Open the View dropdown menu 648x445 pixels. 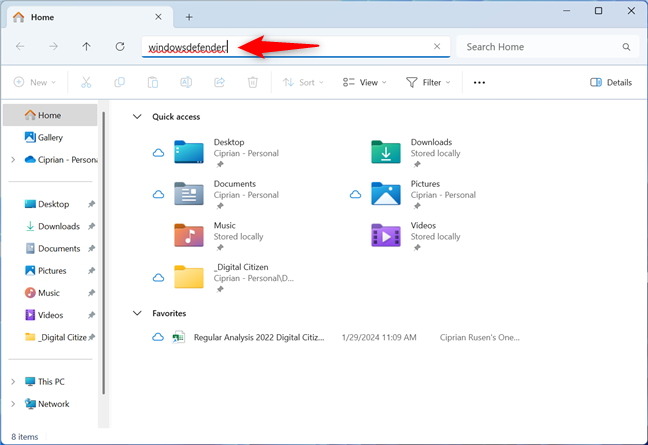364,82
